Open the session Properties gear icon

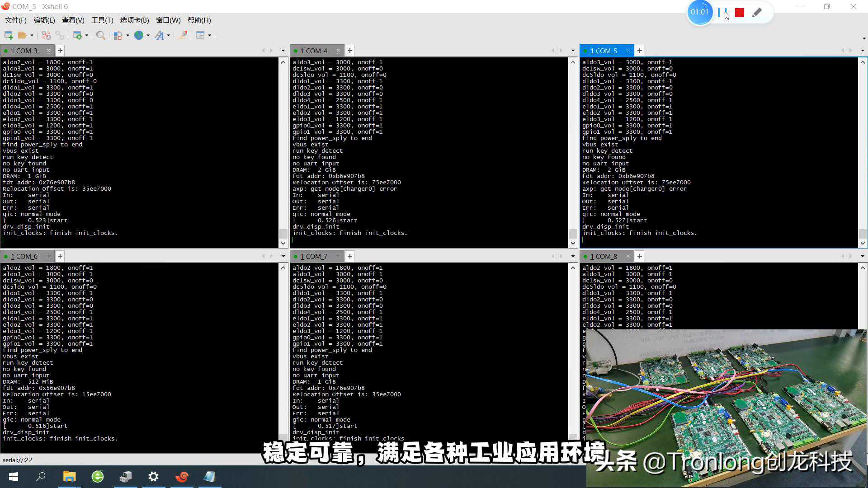[x=77, y=35]
